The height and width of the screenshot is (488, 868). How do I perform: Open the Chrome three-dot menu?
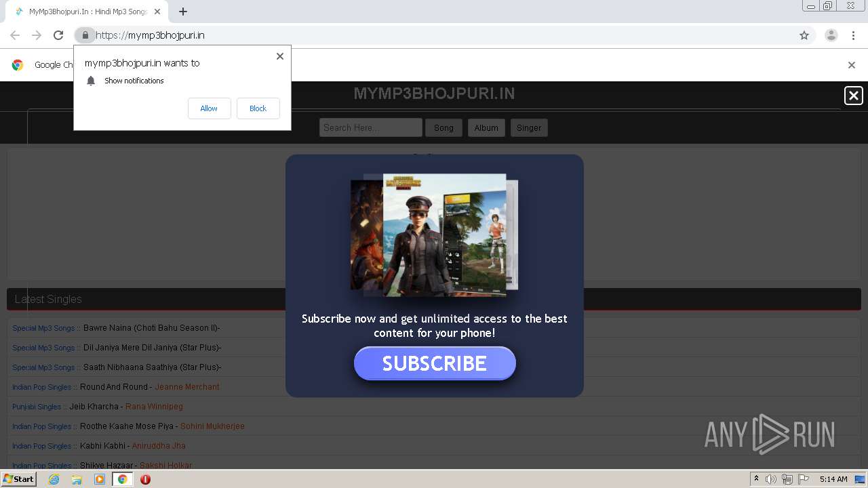(x=853, y=35)
